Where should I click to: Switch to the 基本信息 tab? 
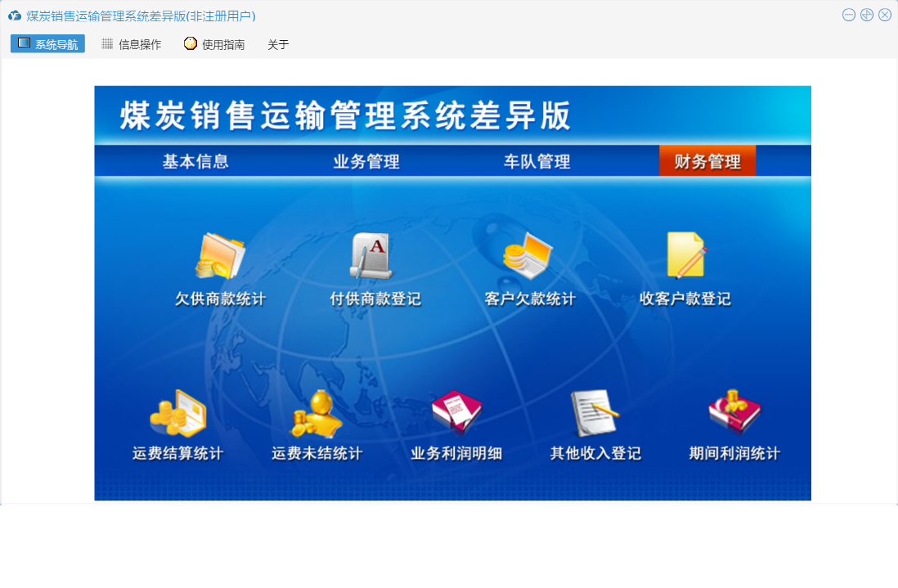tap(195, 162)
